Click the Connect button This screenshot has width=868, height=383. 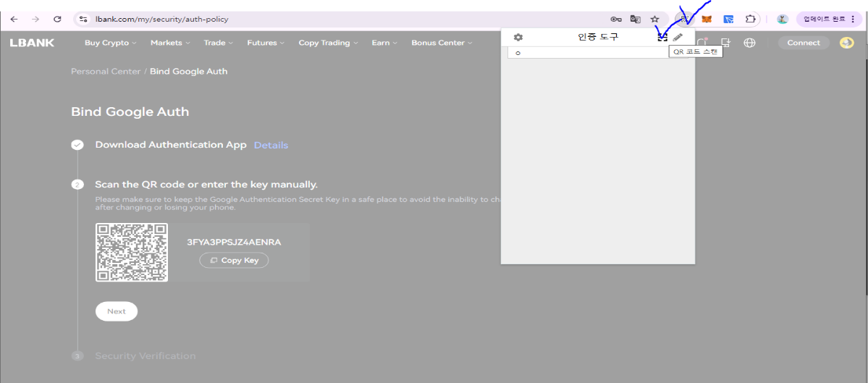pyautogui.click(x=804, y=43)
